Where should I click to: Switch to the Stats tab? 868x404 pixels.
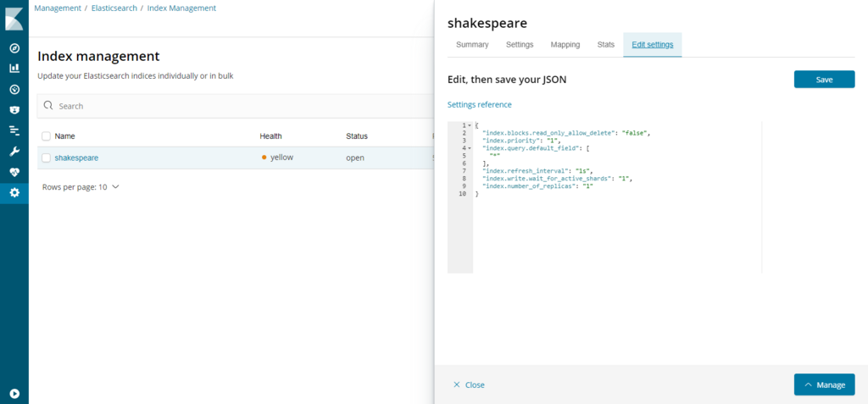[605, 45]
